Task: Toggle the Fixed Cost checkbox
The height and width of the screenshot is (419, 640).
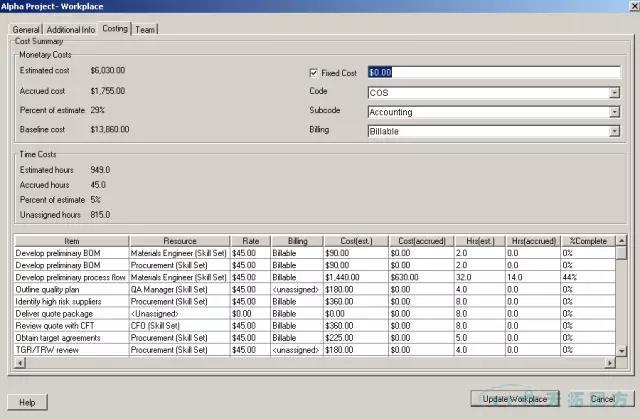Action: [314, 73]
